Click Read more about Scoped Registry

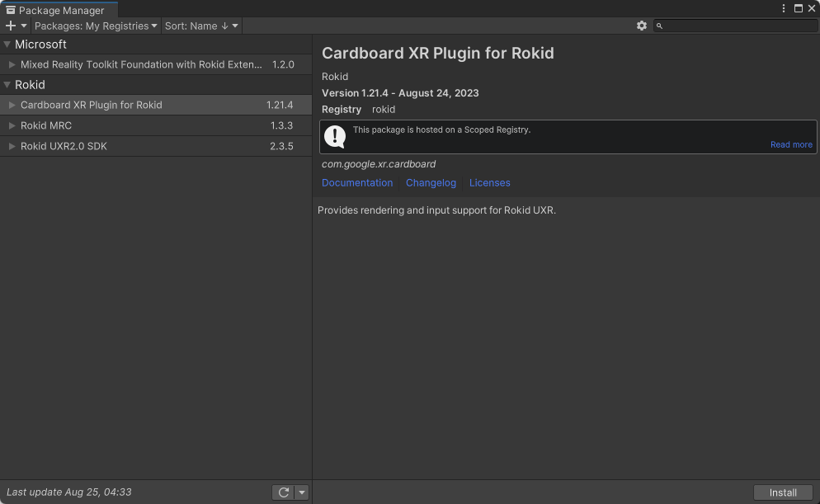[791, 145]
